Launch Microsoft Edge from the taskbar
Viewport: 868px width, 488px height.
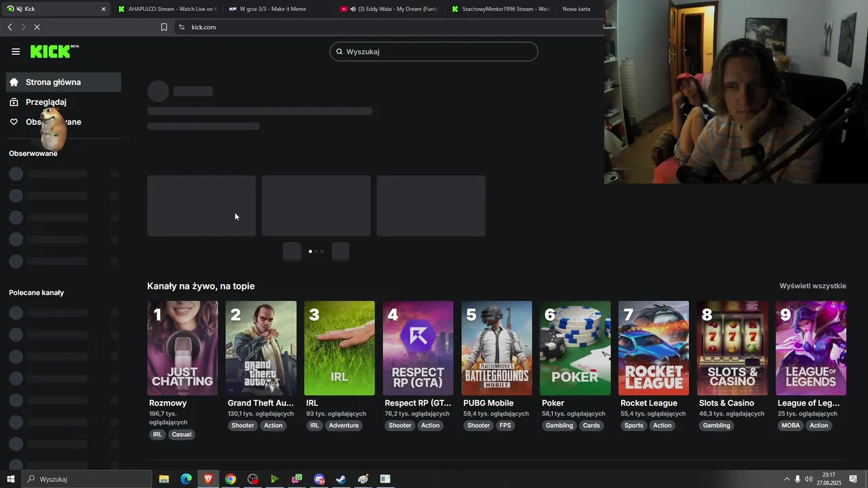click(x=186, y=479)
